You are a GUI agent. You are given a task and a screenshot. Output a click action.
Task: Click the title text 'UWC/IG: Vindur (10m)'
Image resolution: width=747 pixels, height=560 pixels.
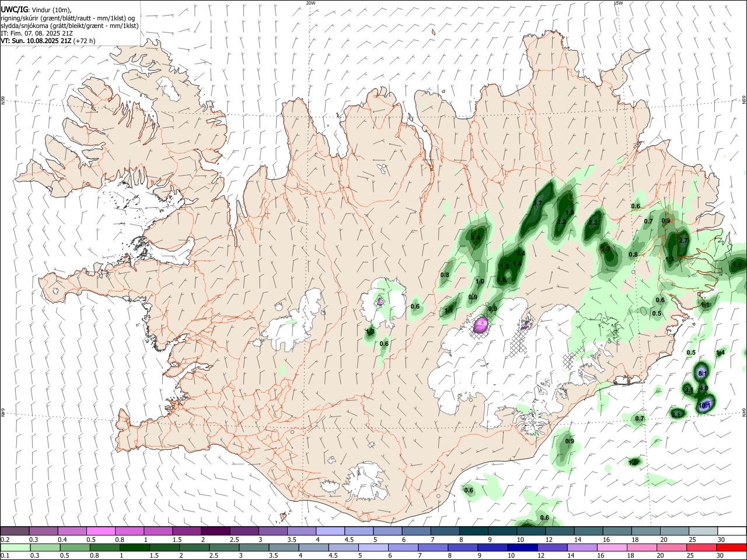click(36, 10)
